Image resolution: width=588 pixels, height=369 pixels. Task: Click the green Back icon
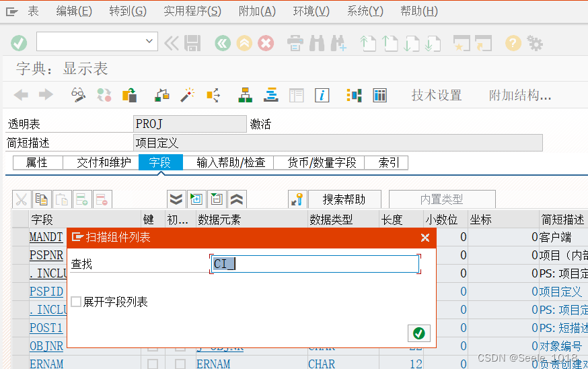[223, 43]
